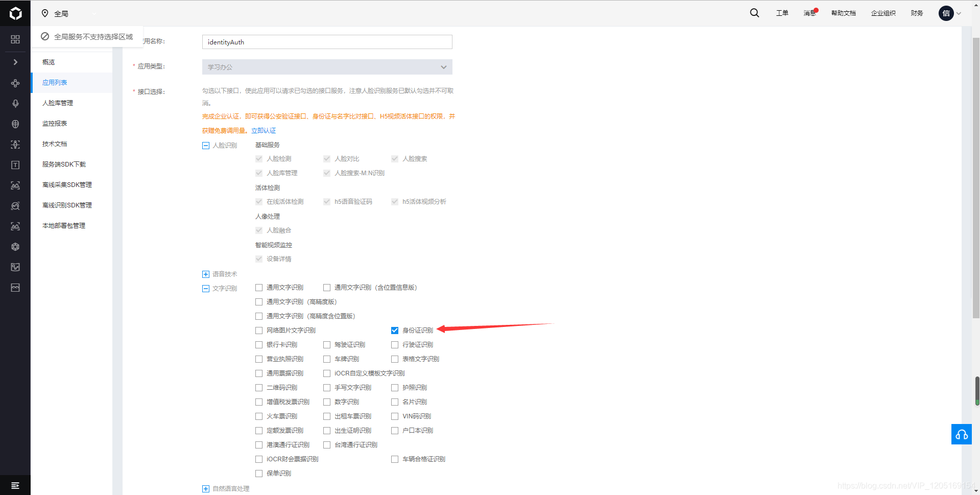
Task: Select the face recognition icon in sidebar
Action: pos(15,145)
